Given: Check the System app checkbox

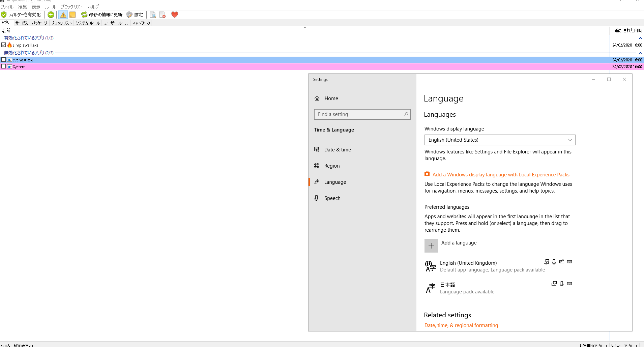Looking at the screenshot, I should click(x=4, y=66).
